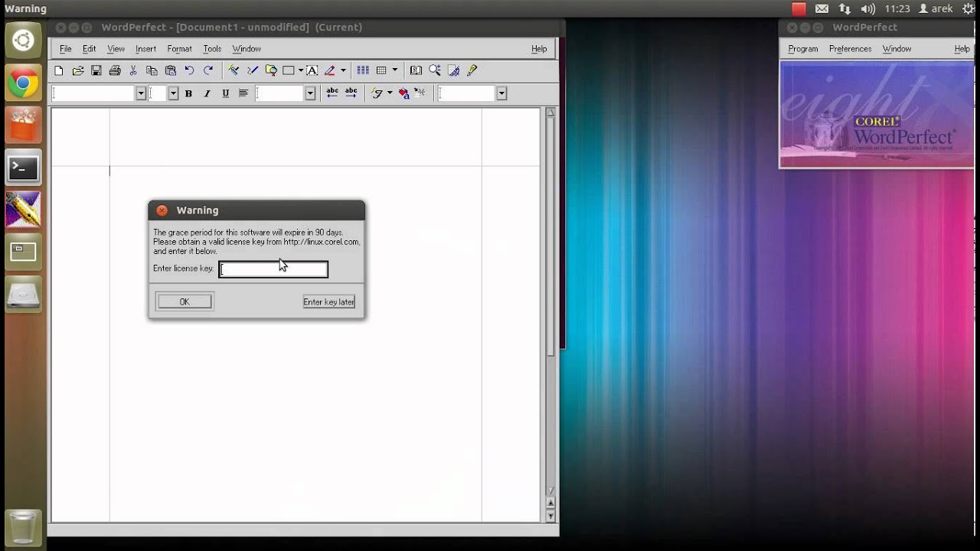Image resolution: width=980 pixels, height=551 pixels.
Task: Expand the font name dropdown arrow
Action: [x=140, y=93]
